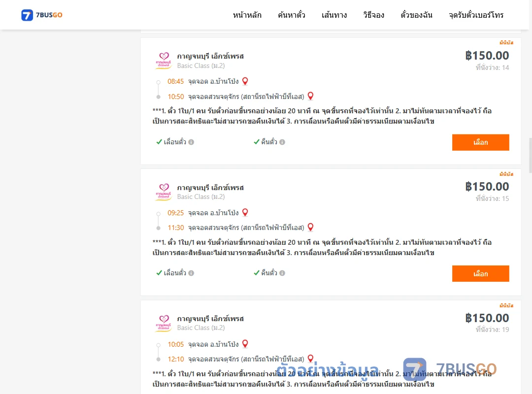Click info icon beside คืนตั๋ว on 09:25 trip
The height and width of the screenshot is (394, 532).
click(x=282, y=273)
